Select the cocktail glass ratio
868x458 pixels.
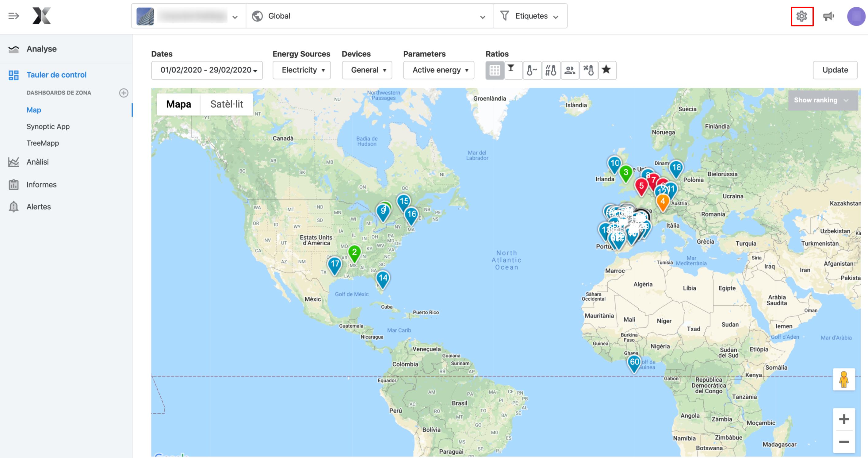click(x=513, y=70)
